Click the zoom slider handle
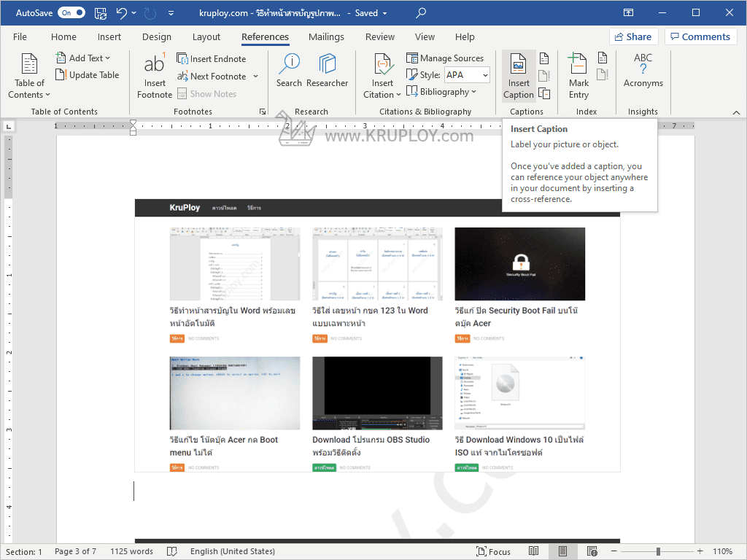This screenshot has width=747, height=560. [x=658, y=551]
